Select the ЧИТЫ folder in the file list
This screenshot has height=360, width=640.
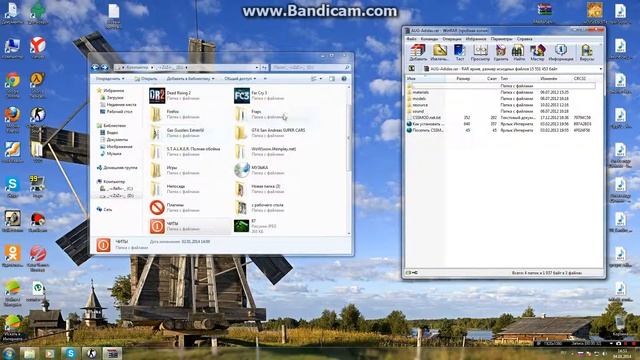[189, 227]
